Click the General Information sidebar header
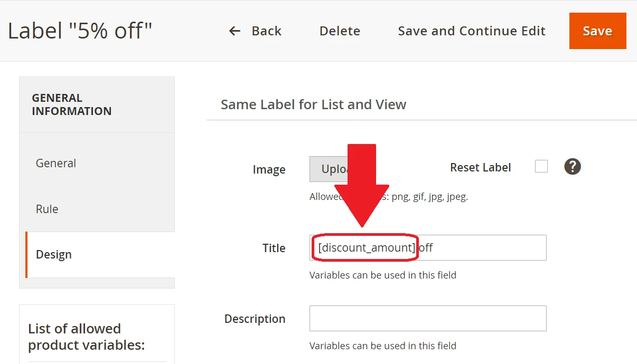 tap(71, 104)
